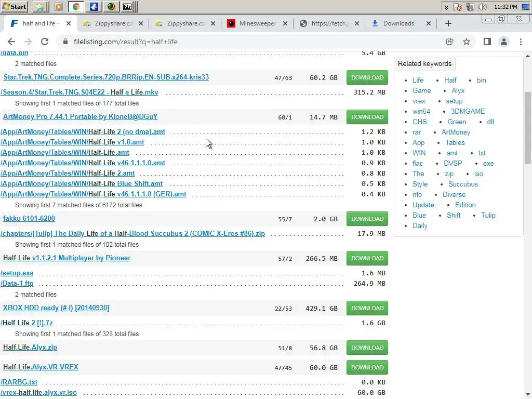Image resolution: width=532 pixels, height=399 pixels.
Task: Select related keyword 'Alyx'
Action: point(458,90)
